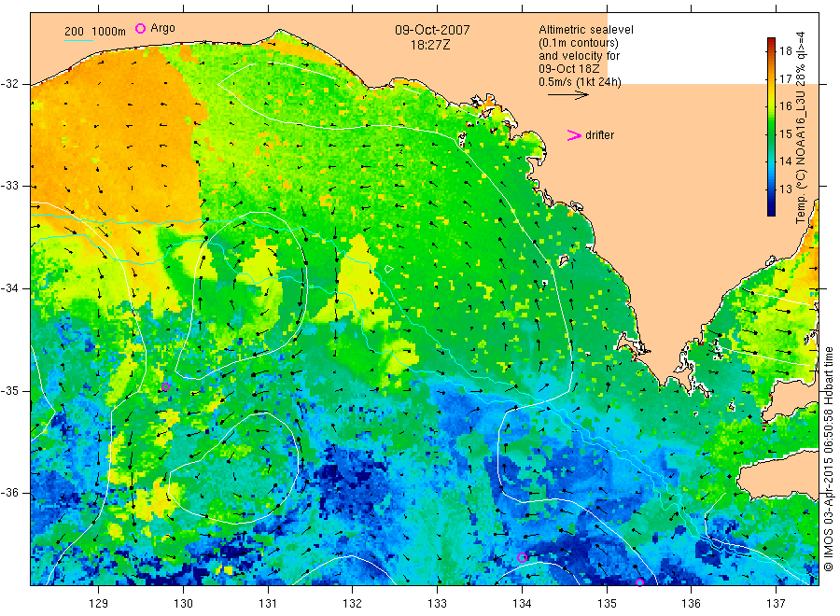Screen dimensions: 840x616
Task: Click the color bar tick label 13
Action: point(785,189)
